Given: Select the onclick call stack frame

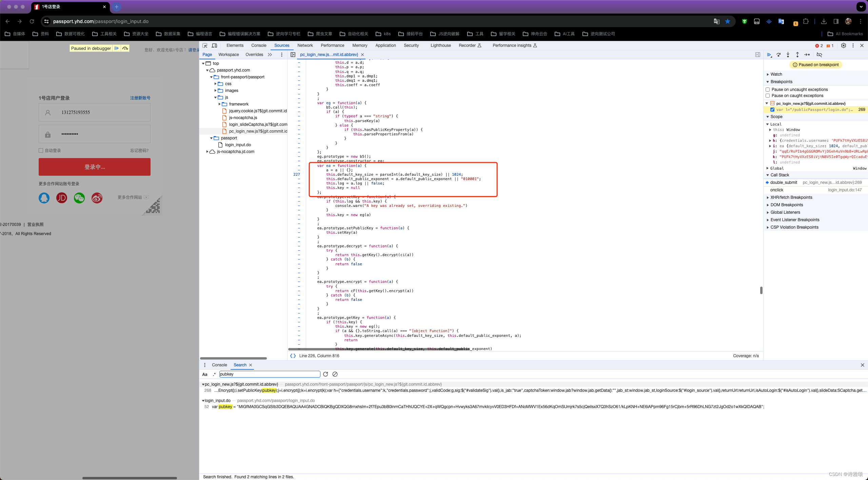Looking at the screenshot, I should [x=815, y=190].
